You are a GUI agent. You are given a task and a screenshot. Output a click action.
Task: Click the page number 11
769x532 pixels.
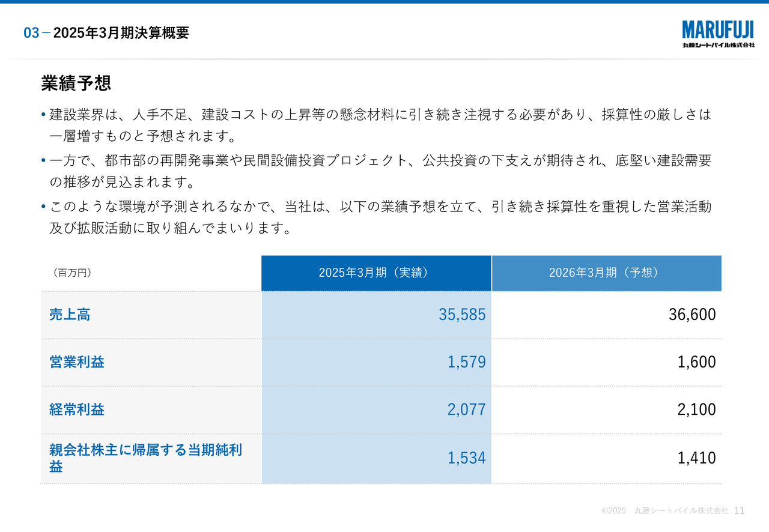740,510
